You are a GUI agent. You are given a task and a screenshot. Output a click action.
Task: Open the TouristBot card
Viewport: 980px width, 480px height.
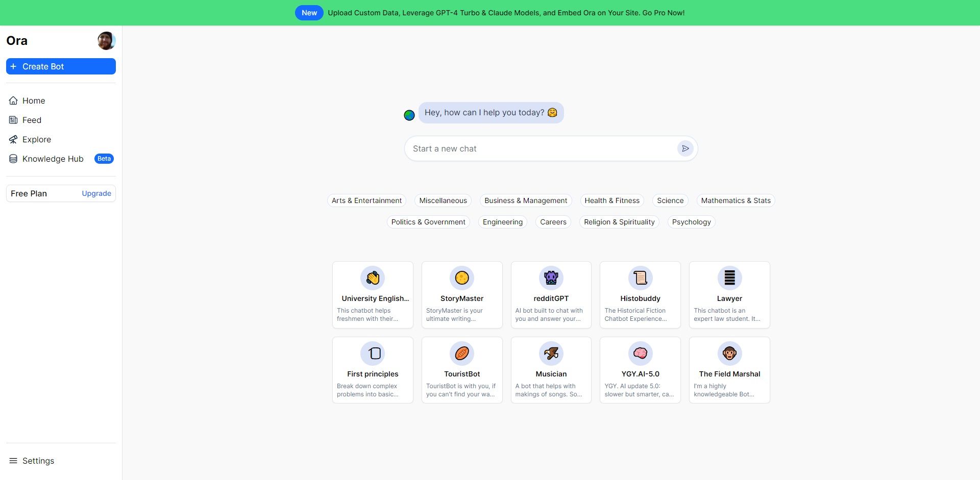point(461,370)
